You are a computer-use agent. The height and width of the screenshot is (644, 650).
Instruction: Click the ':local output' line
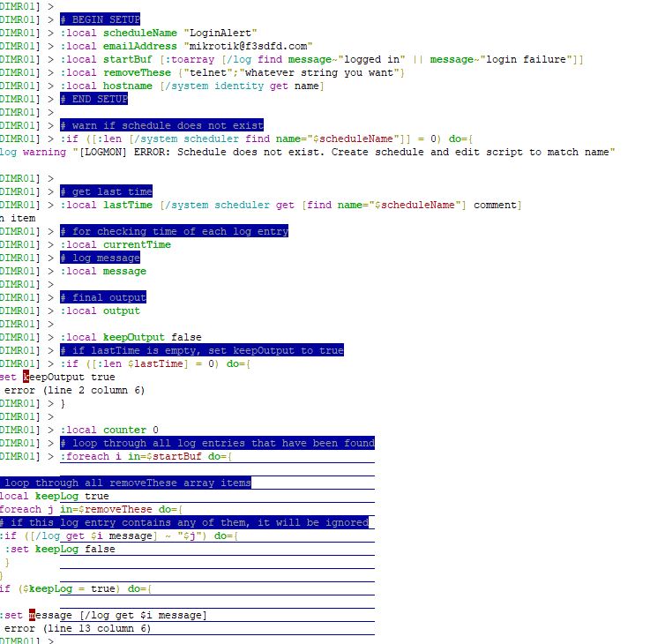[101, 311]
